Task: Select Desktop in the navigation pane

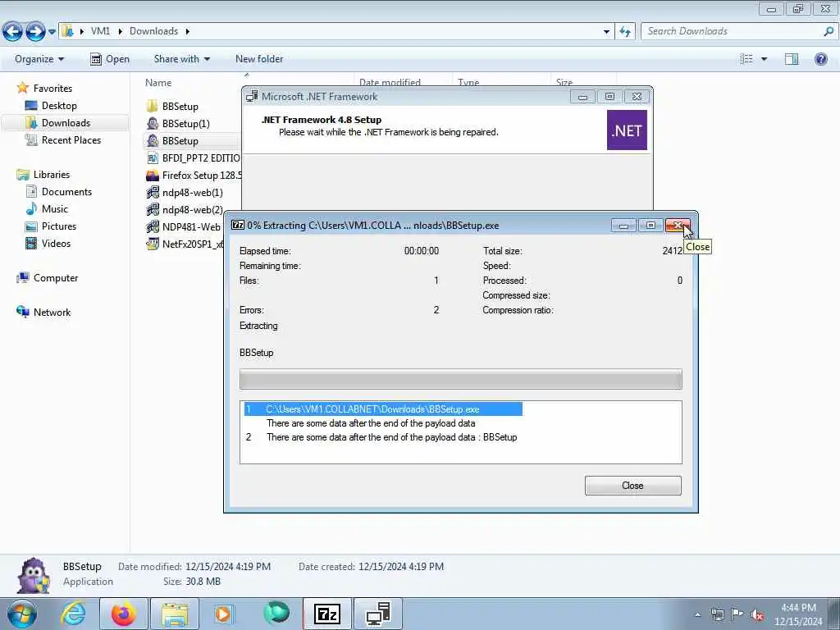Action: 52,106
